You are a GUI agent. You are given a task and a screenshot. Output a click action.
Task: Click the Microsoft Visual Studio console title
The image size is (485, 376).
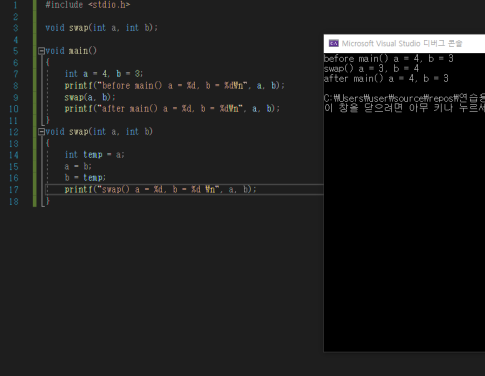402,43
